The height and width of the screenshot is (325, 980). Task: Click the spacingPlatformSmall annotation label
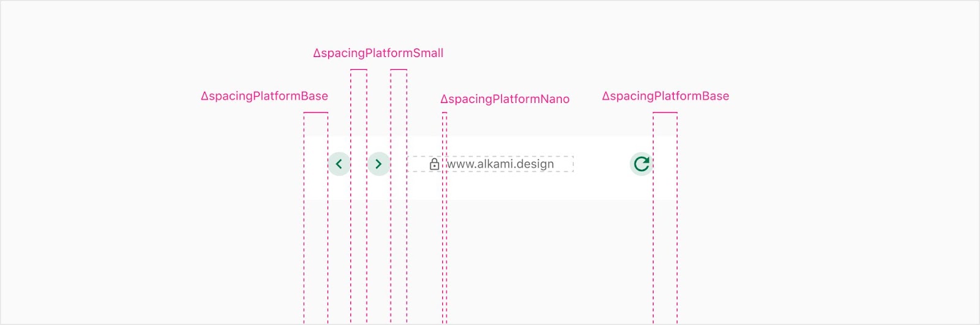pyautogui.click(x=378, y=53)
